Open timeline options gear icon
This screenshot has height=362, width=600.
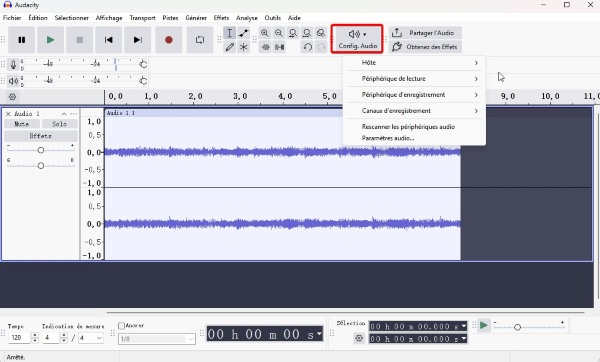(12, 96)
